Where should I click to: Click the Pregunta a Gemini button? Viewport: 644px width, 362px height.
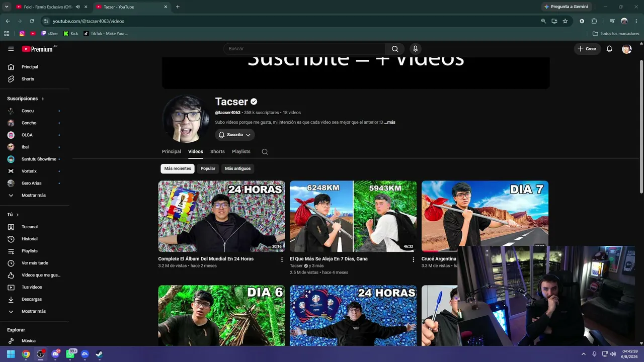[566, 7]
